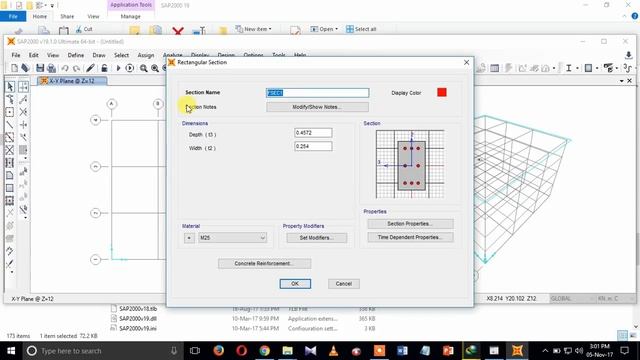This screenshot has height=360, width=640.
Task: Open Google Chrome from the taskbar
Action: pos(264,351)
